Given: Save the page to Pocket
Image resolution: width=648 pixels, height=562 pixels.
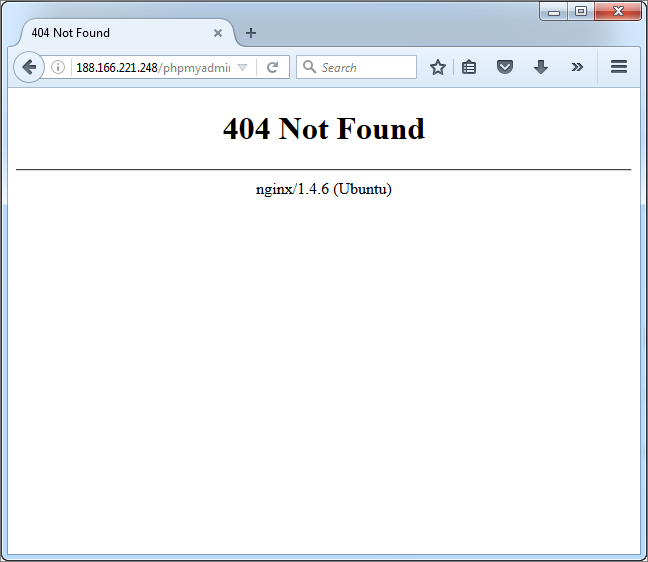Looking at the screenshot, I should [505, 67].
